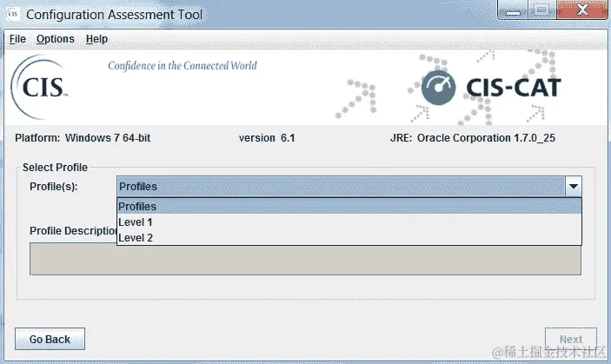Open the Options menu
The image size is (611, 364).
pos(56,39)
